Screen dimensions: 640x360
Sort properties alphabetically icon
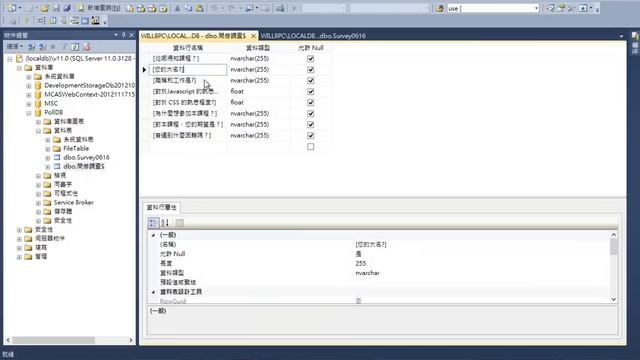(165, 222)
